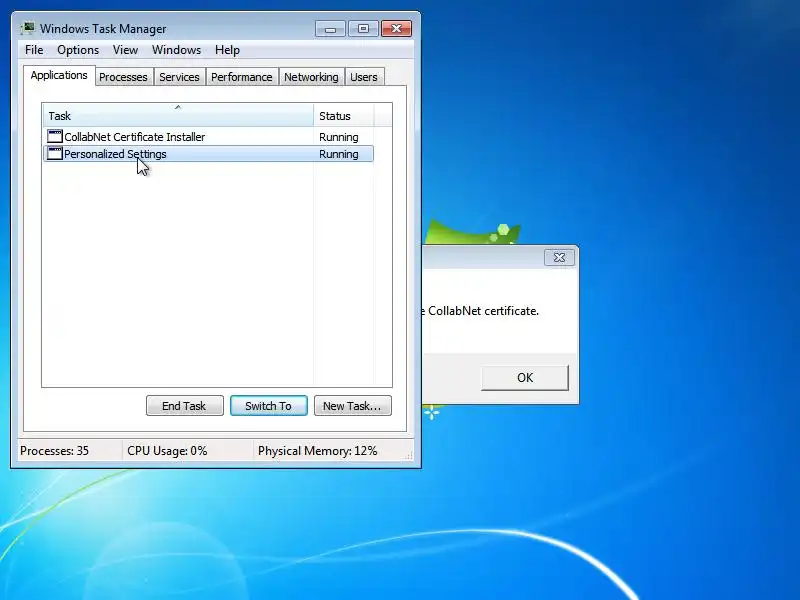
Task: Open the Windows menu
Action: click(177, 50)
